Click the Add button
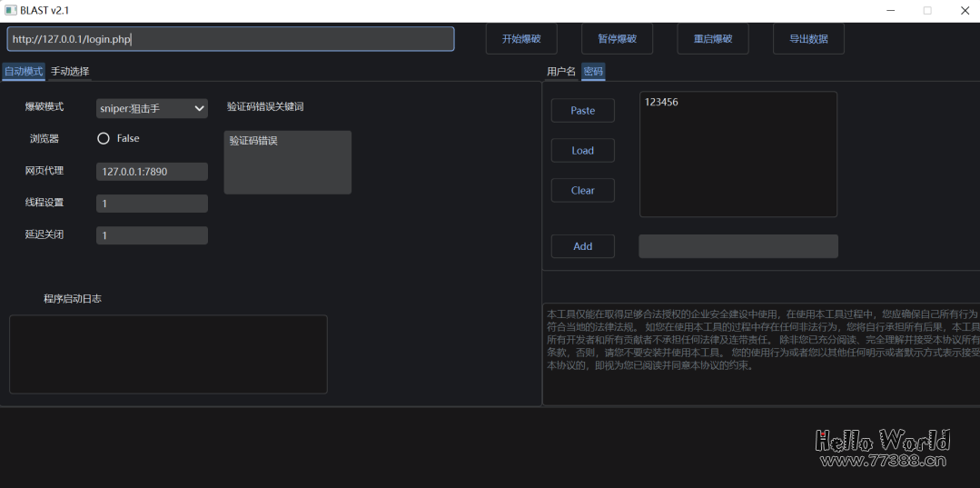The width and height of the screenshot is (980, 488). click(x=582, y=246)
